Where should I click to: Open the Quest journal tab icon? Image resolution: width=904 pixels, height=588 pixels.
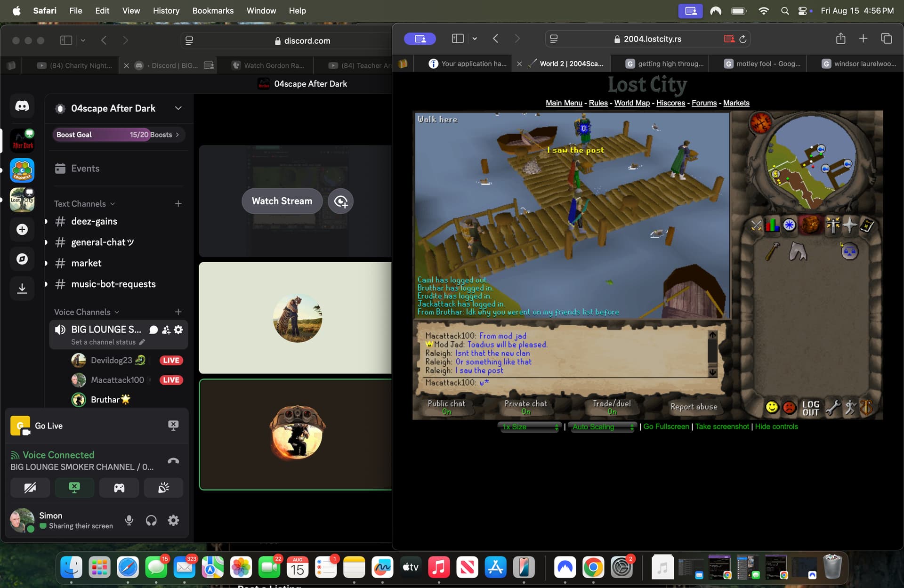tap(790, 226)
